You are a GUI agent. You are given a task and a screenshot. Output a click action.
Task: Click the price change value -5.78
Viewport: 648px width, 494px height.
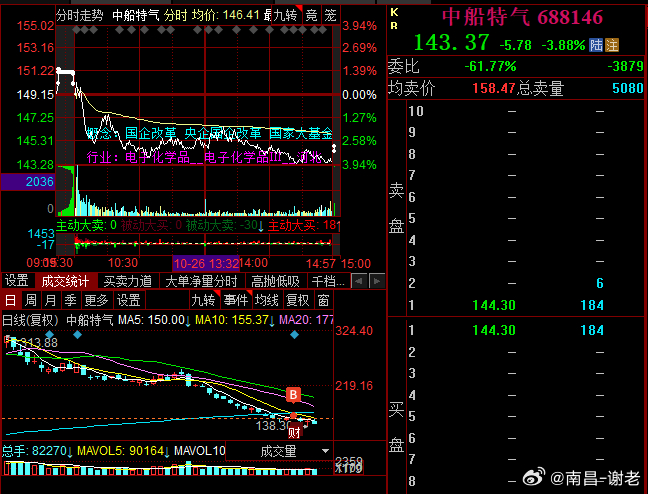click(515, 45)
